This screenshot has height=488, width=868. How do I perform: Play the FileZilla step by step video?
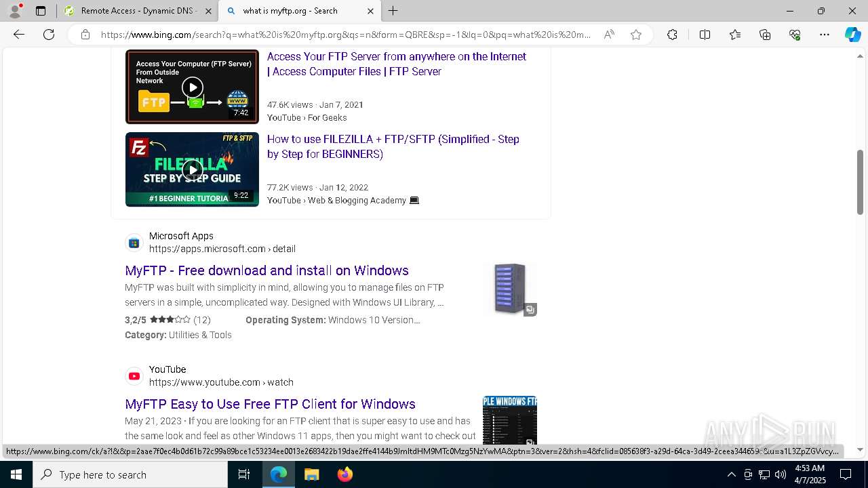(192, 169)
